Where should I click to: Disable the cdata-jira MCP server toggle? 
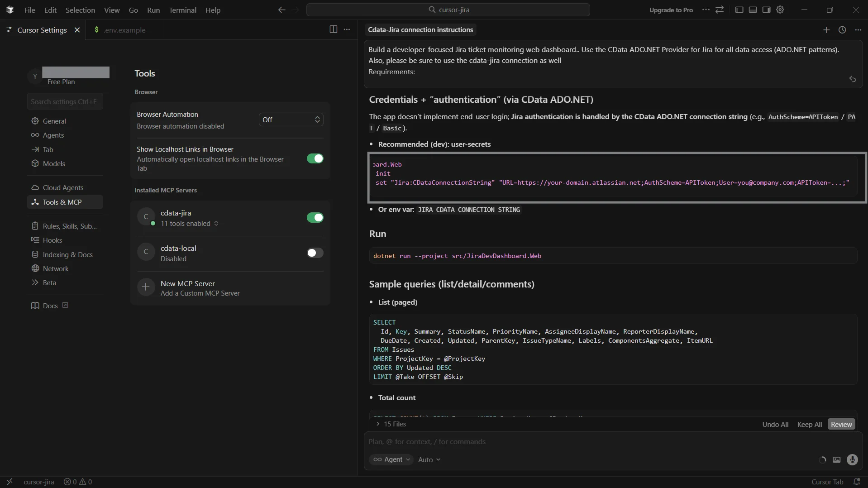click(315, 218)
